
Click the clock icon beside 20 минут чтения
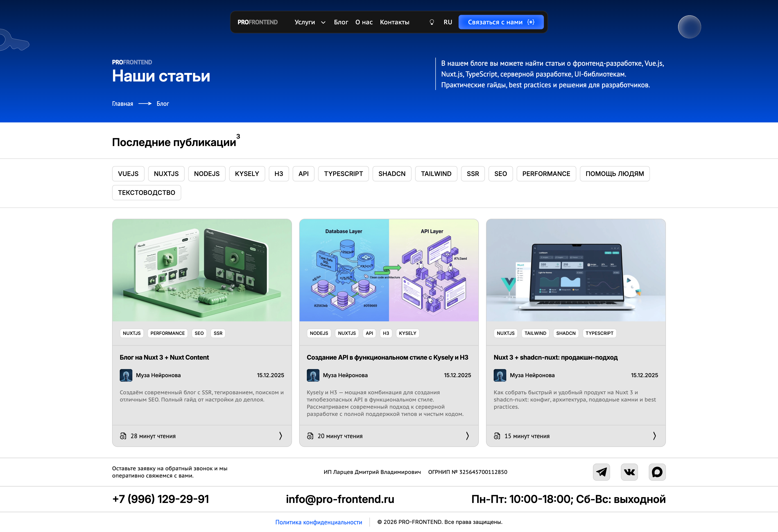click(x=310, y=436)
